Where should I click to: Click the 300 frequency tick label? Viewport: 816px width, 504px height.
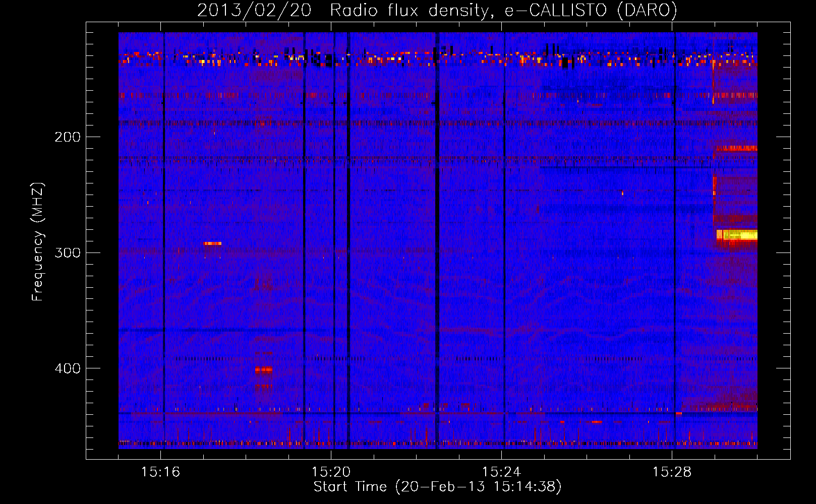(68, 253)
